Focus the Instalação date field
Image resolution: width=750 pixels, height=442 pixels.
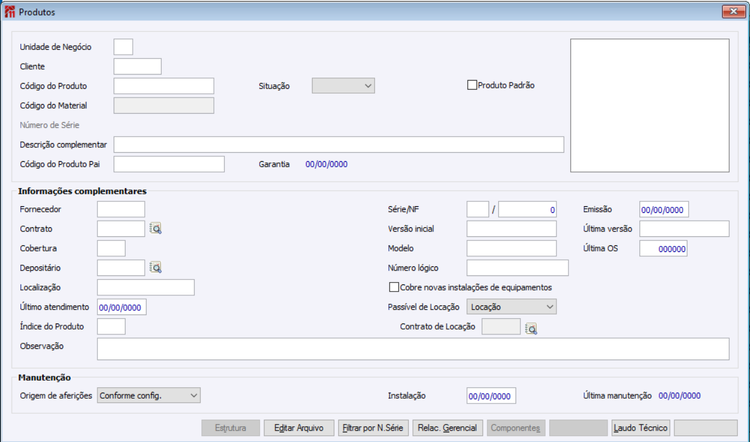[x=491, y=396]
